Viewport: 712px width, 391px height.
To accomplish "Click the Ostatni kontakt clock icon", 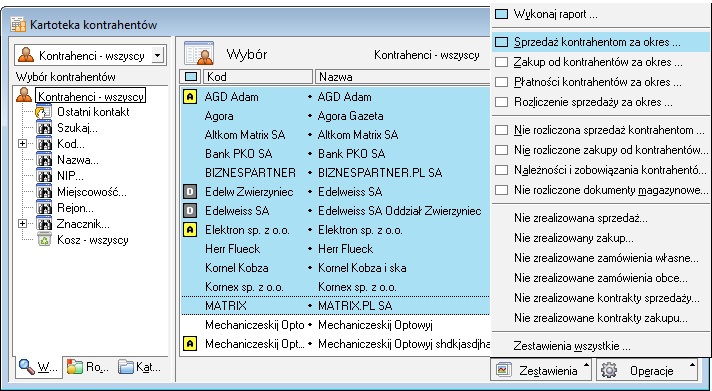I will pos(44,112).
